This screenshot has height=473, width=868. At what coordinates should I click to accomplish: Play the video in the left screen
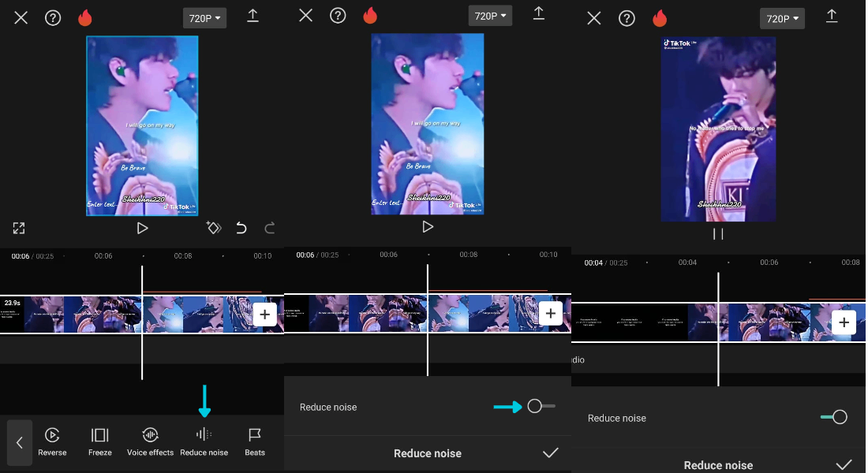click(x=142, y=228)
